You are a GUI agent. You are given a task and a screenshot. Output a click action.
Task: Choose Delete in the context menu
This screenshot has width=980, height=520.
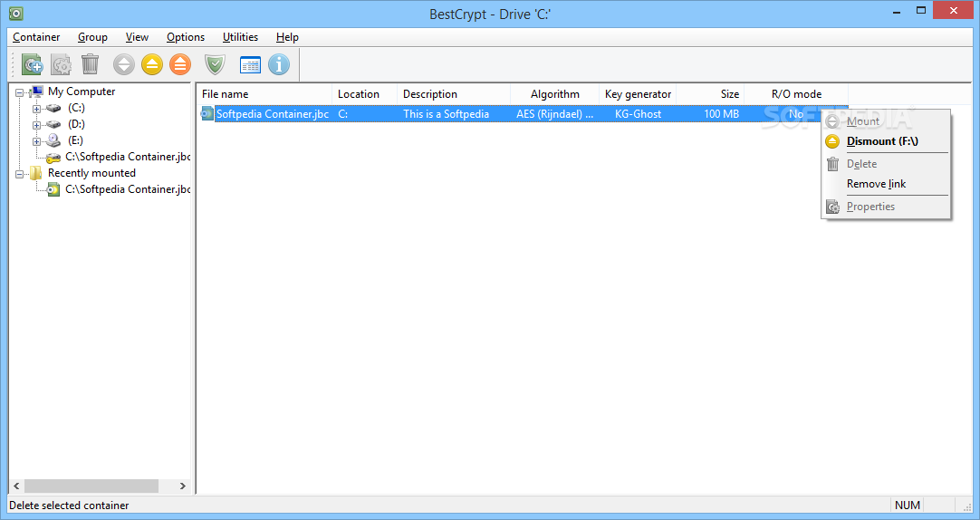(x=886, y=164)
